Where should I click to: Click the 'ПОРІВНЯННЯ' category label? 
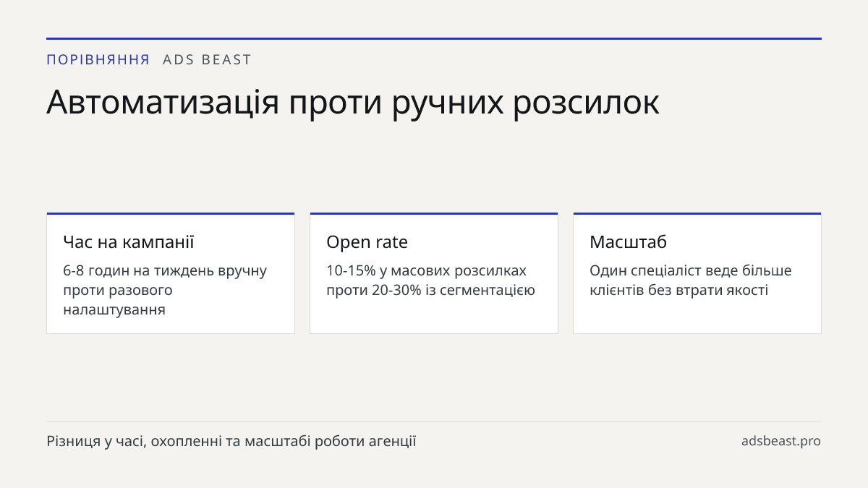point(98,60)
